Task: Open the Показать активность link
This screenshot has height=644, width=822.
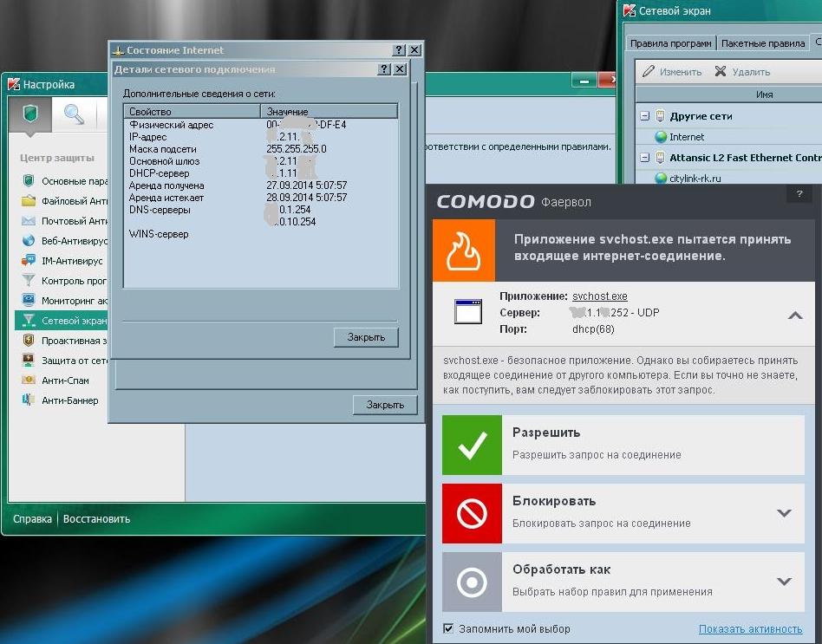Action: coord(750,628)
